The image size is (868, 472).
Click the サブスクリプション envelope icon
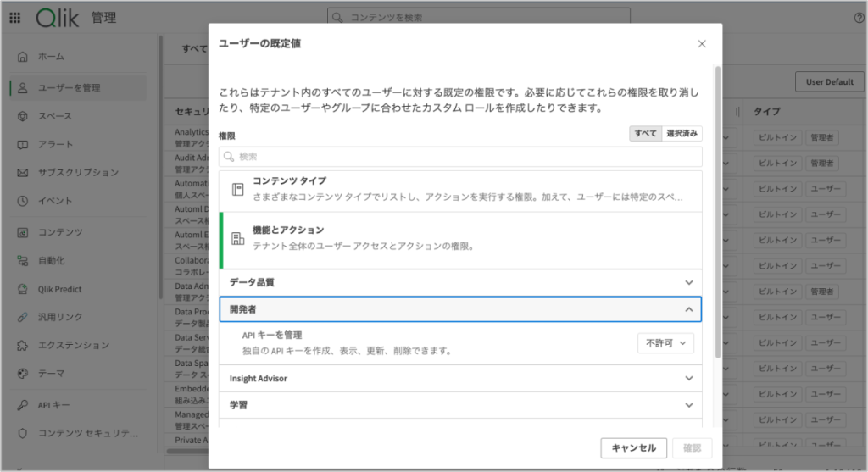click(23, 173)
